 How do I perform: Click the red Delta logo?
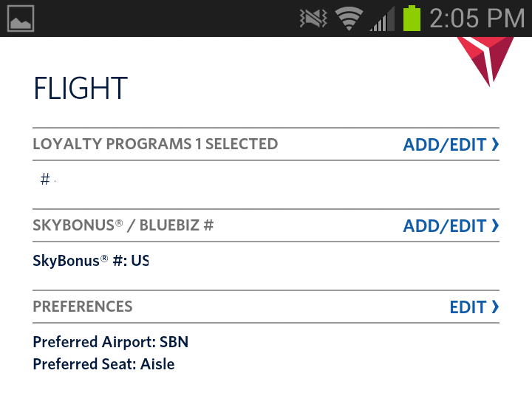pos(485,59)
